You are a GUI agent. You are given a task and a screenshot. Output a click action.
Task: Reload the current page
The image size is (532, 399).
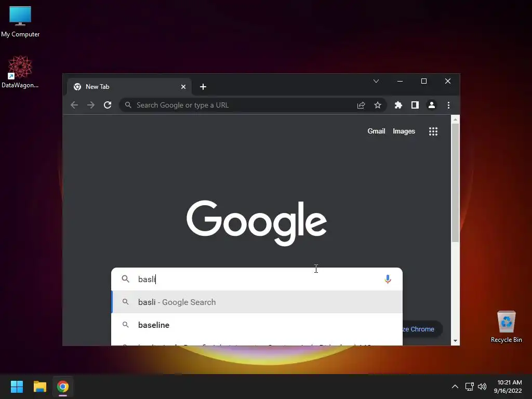tap(108, 105)
